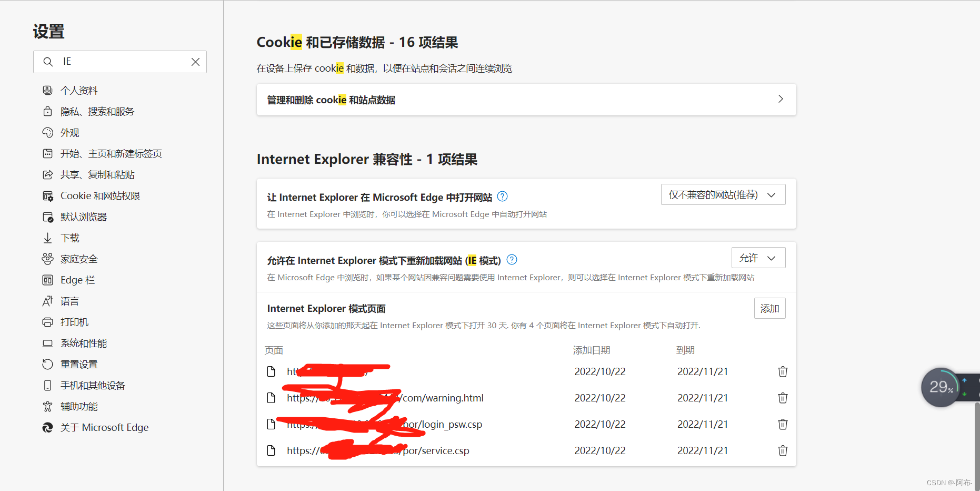The width and height of the screenshot is (980, 491).
Task: Click the 29% circular progress indicator
Action: coord(942,387)
